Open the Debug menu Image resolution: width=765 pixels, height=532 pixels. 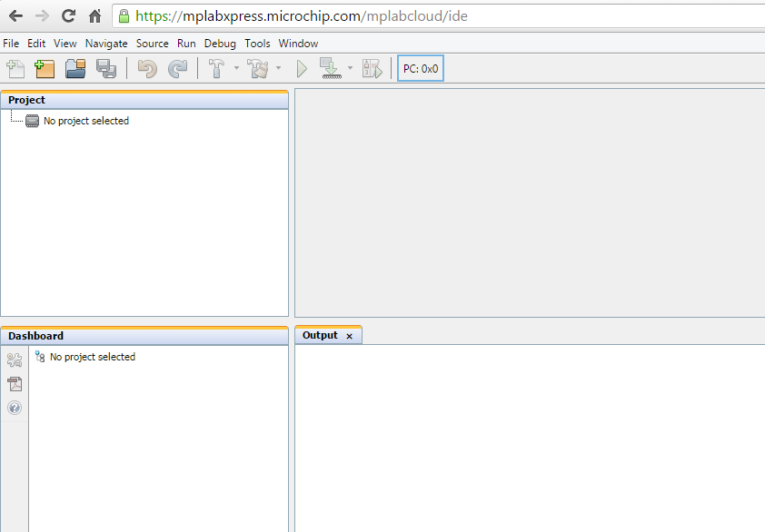220,44
